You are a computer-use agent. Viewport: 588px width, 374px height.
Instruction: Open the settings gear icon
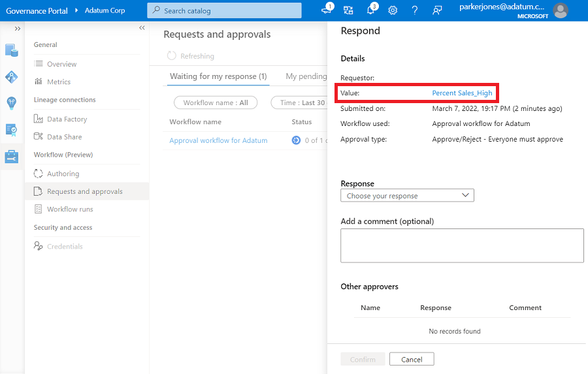click(x=393, y=10)
